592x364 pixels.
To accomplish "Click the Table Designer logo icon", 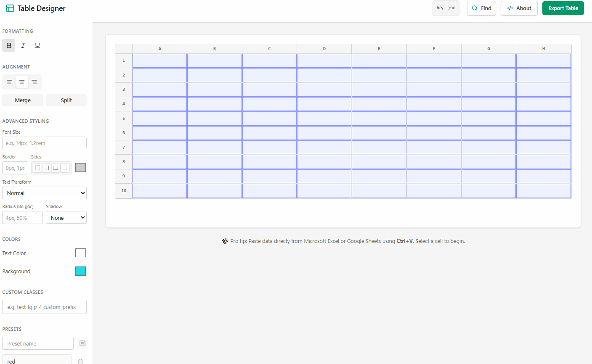I will pos(10,8).
